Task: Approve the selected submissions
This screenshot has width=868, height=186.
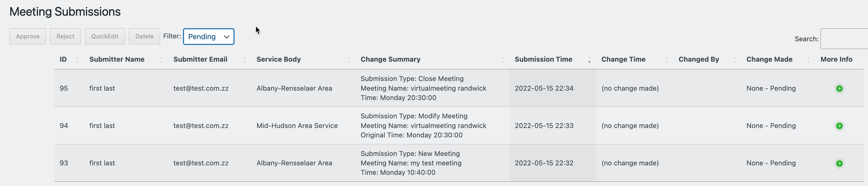Action: click(x=28, y=36)
